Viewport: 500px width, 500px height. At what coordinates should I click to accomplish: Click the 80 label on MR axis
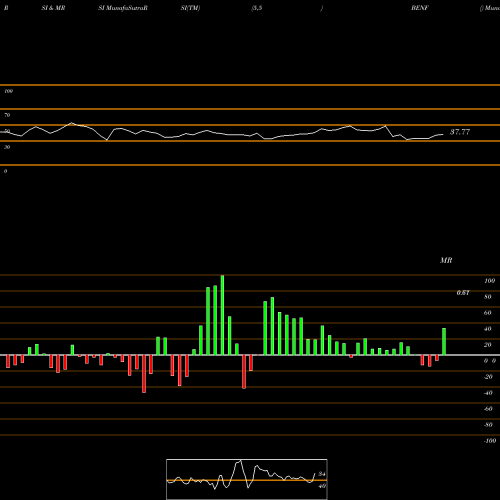click(488, 297)
